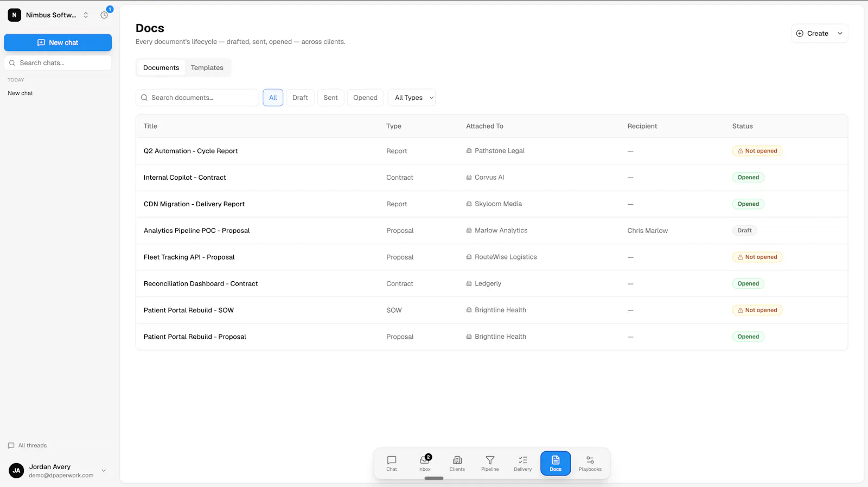Click into the Search chats field
The image size is (868, 487).
[58, 63]
